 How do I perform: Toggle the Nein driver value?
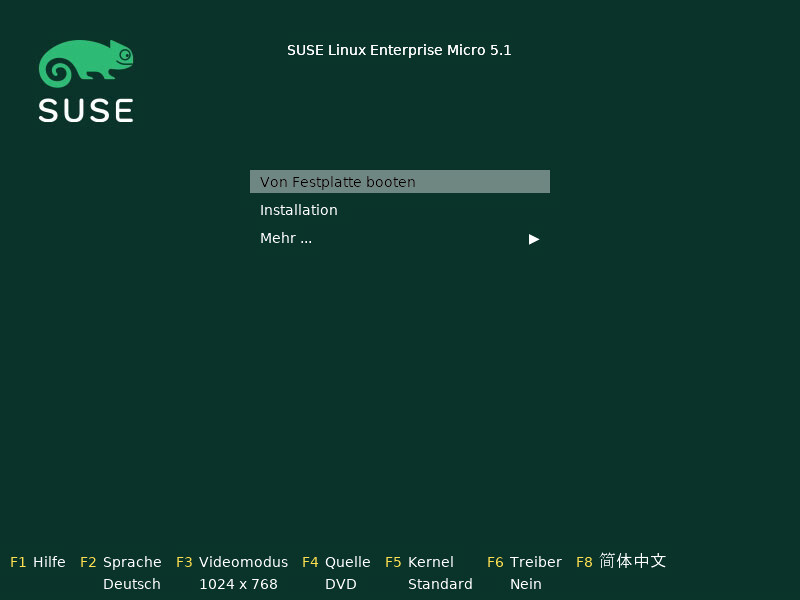[x=525, y=584]
